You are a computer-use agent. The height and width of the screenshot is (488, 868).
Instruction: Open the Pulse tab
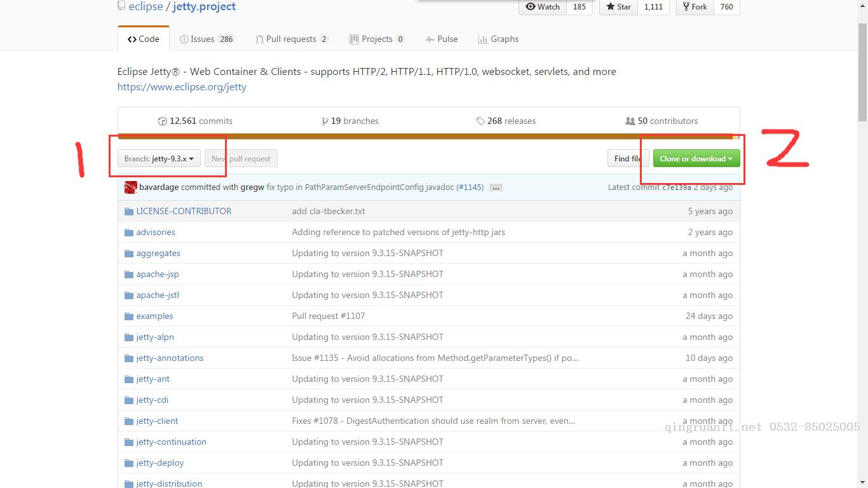pyautogui.click(x=442, y=39)
